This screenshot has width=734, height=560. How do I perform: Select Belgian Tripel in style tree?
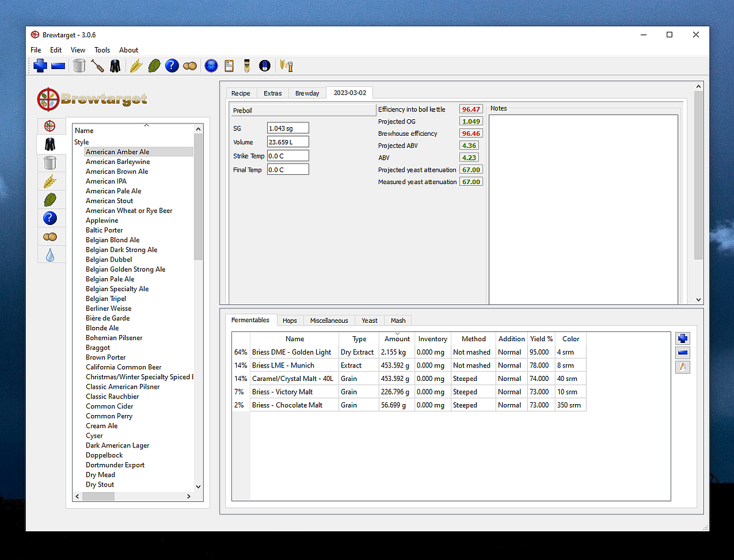tap(106, 298)
